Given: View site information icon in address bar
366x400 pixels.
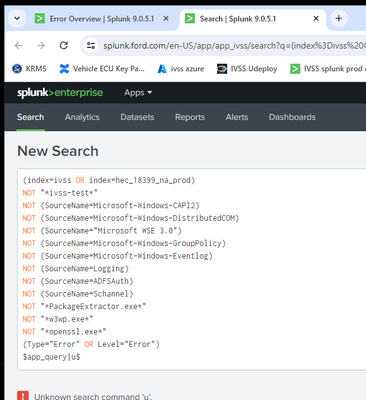Looking at the screenshot, I should click(91, 45).
